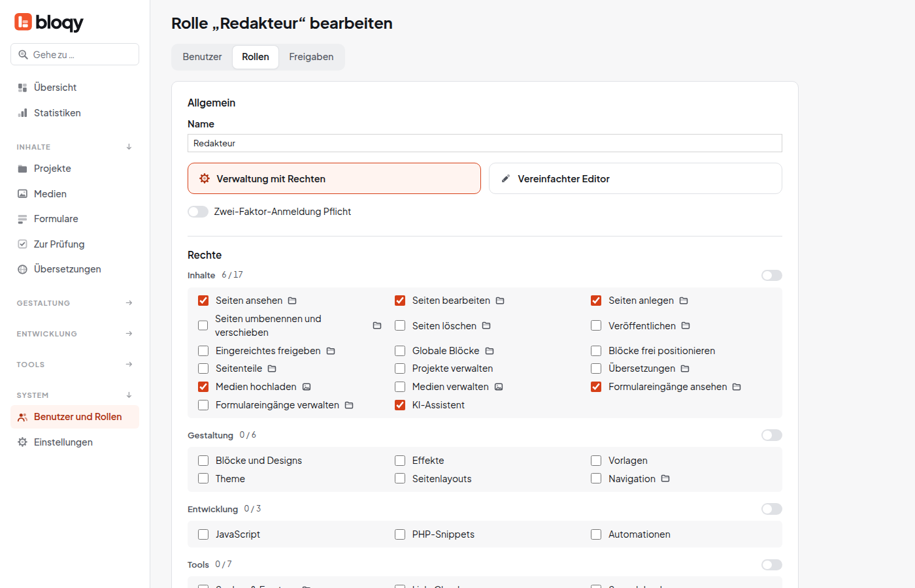915x588 pixels.
Task: Click image icon next to Medien hochladen
Action: click(307, 387)
